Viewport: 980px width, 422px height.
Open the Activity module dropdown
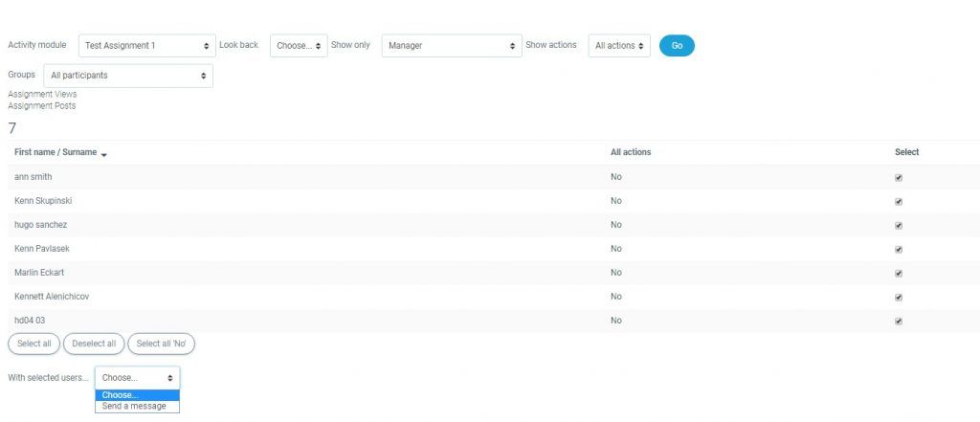[146, 45]
